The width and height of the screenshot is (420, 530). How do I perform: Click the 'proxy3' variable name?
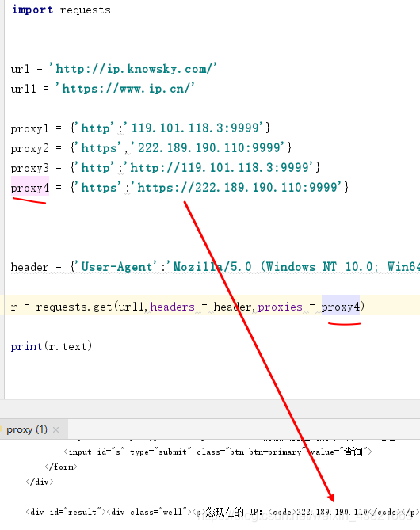[x=30, y=168]
